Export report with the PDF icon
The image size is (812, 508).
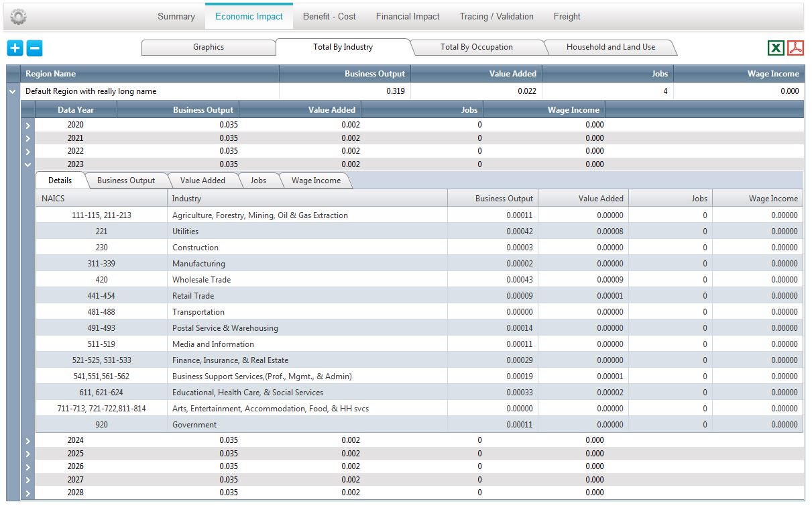795,48
